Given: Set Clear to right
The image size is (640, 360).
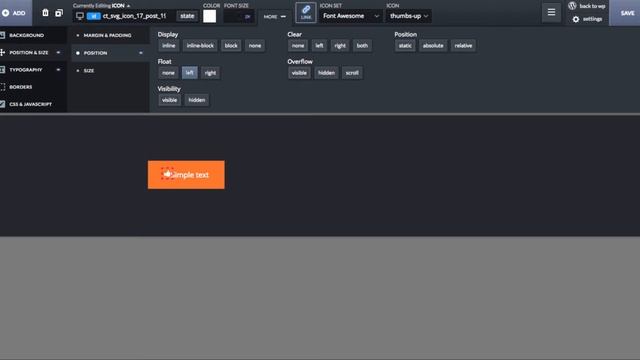Looking at the screenshot, I should click(x=340, y=46).
